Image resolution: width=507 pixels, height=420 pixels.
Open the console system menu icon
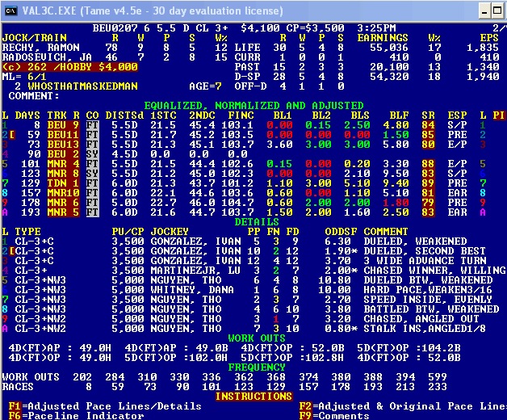point(10,10)
